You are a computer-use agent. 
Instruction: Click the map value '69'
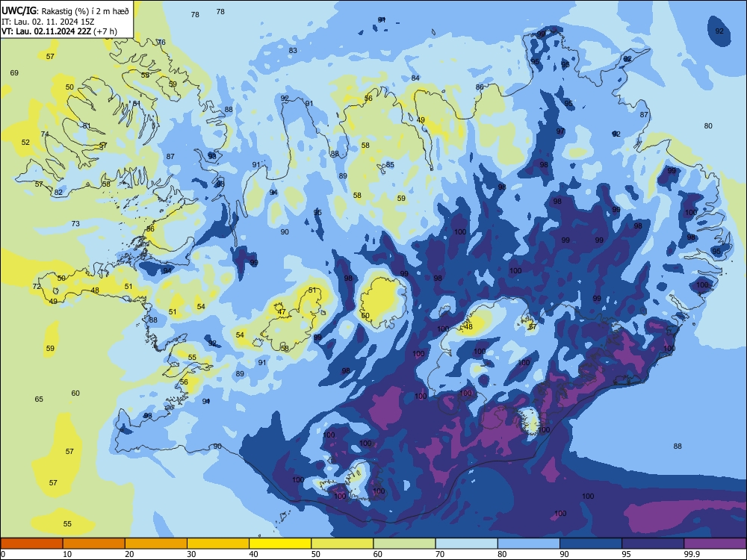[x=14, y=73]
